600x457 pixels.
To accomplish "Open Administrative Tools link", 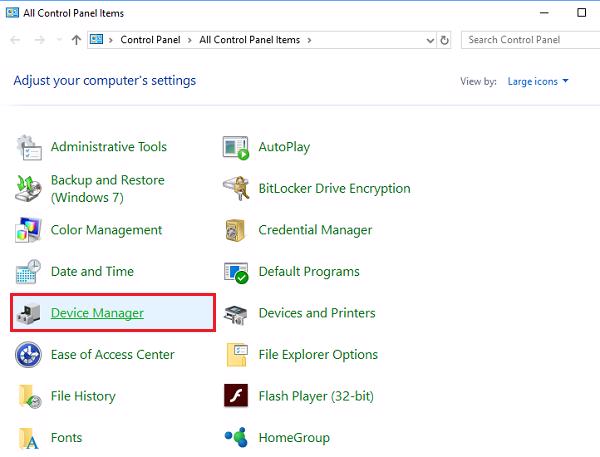I will pyautogui.click(x=109, y=147).
